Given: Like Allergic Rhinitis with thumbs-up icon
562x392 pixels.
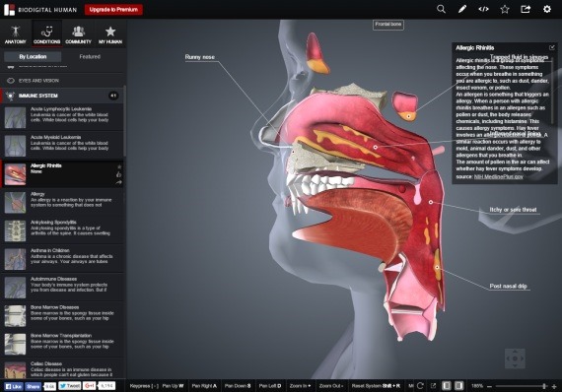Looking at the screenshot, I should [119, 174].
